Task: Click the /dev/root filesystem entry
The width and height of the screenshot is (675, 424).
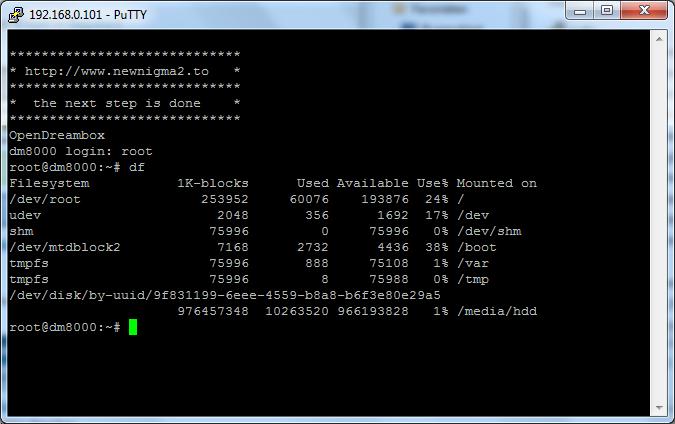Action: tap(45, 199)
